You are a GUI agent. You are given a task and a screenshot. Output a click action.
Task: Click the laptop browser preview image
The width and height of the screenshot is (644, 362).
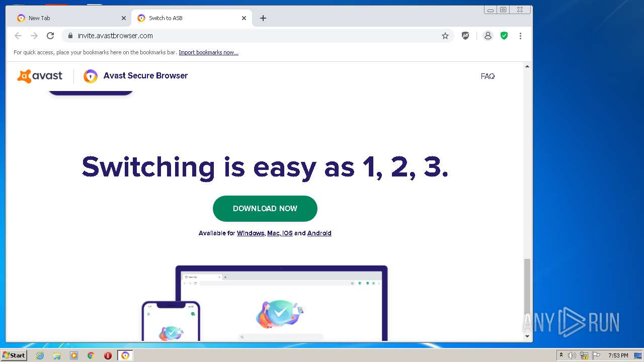(282, 303)
